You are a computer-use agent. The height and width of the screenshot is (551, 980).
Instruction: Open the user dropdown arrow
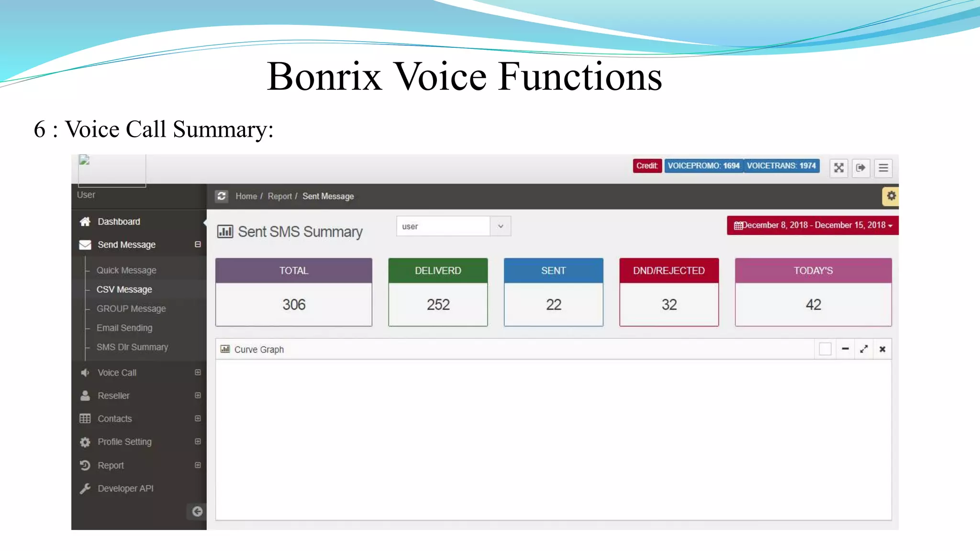[501, 226]
